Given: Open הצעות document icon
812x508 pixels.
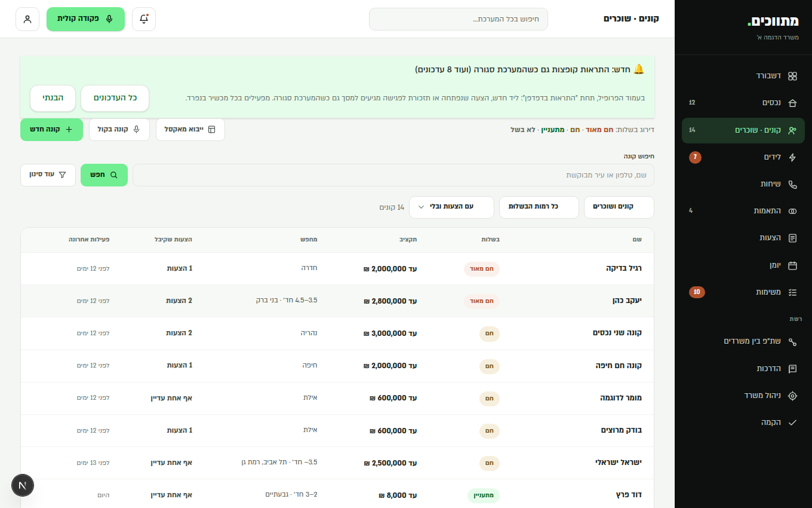Looking at the screenshot, I should click(792, 238).
